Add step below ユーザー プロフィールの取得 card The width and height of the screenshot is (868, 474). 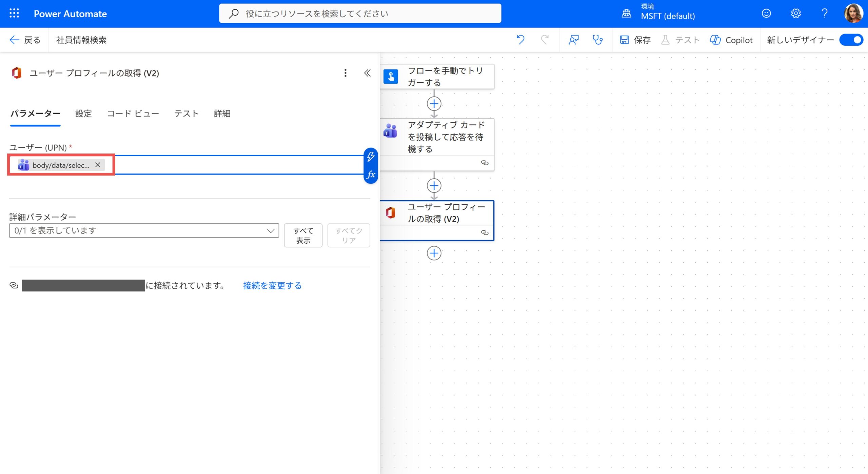click(434, 253)
